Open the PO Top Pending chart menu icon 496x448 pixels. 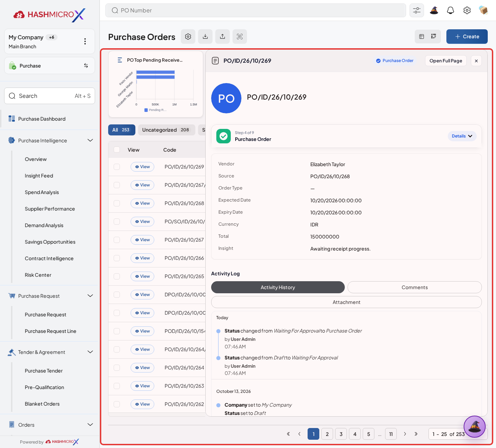coord(120,60)
